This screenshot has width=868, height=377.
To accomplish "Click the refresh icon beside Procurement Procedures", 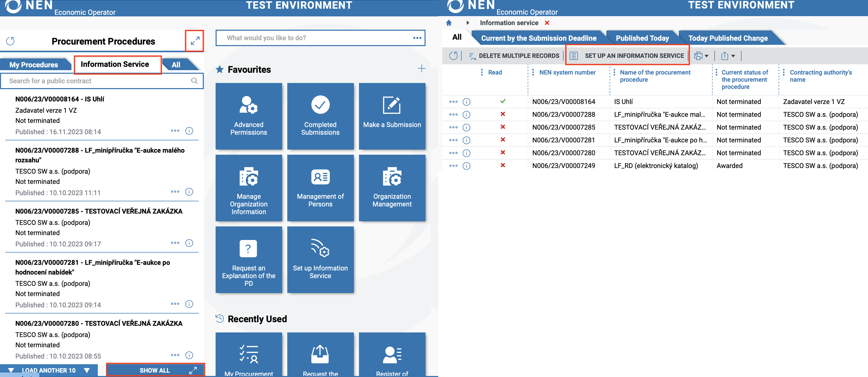I will click(10, 41).
